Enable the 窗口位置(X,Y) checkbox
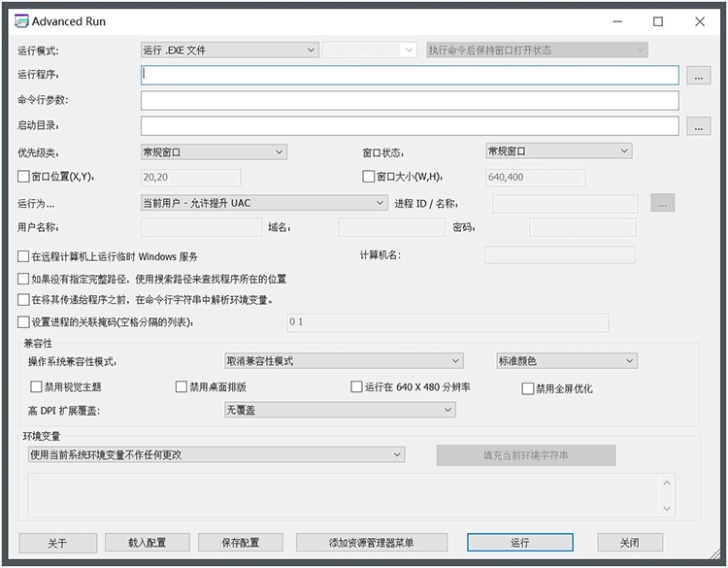Viewport: 728px width, 568px height. tap(24, 177)
